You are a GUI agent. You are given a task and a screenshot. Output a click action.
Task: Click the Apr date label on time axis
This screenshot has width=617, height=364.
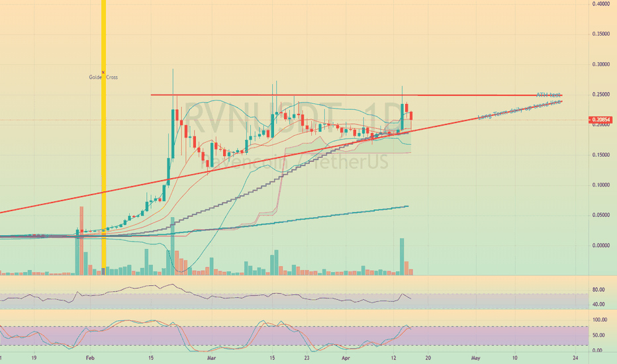point(346,358)
